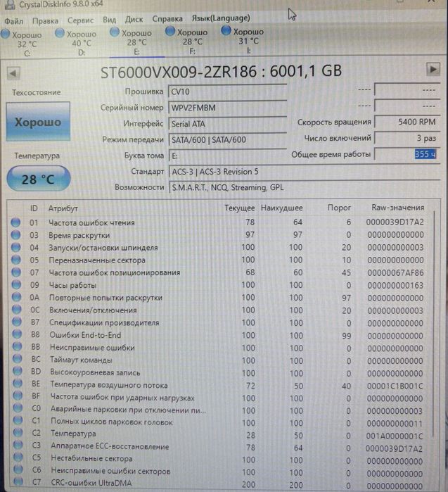Click status icon for attribute 07

(x=16, y=272)
